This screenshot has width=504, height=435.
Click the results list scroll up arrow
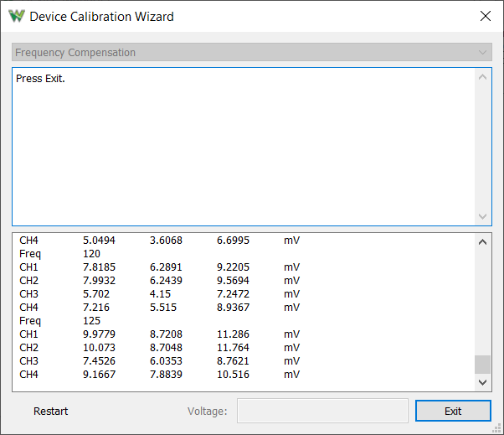coord(482,242)
